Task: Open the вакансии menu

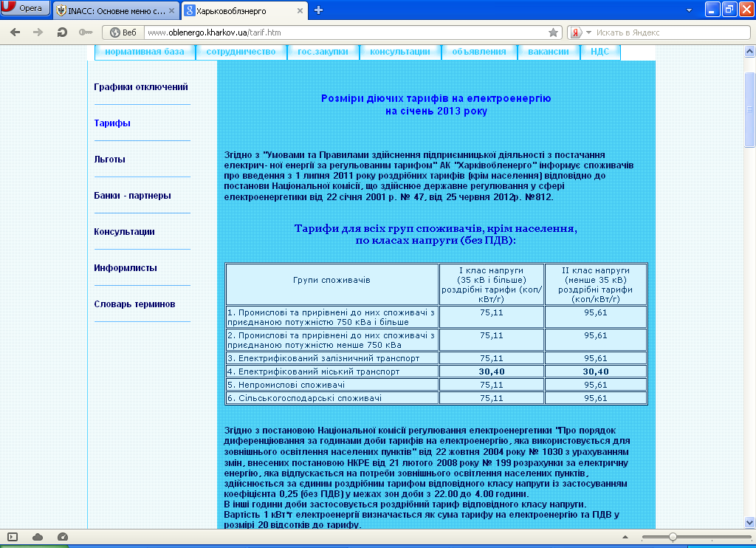Action: point(549,52)
